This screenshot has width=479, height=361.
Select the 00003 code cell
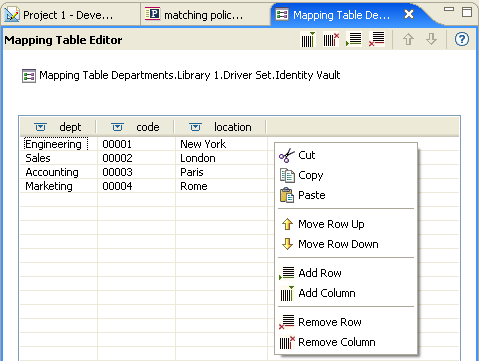pyautogui.click(x=136, y=172)
